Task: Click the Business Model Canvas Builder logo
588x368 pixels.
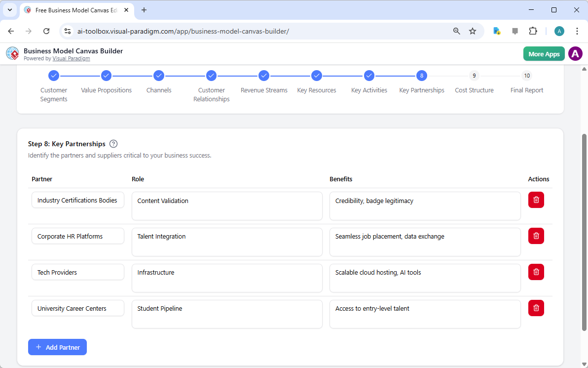Action: [x=12, y=53]
